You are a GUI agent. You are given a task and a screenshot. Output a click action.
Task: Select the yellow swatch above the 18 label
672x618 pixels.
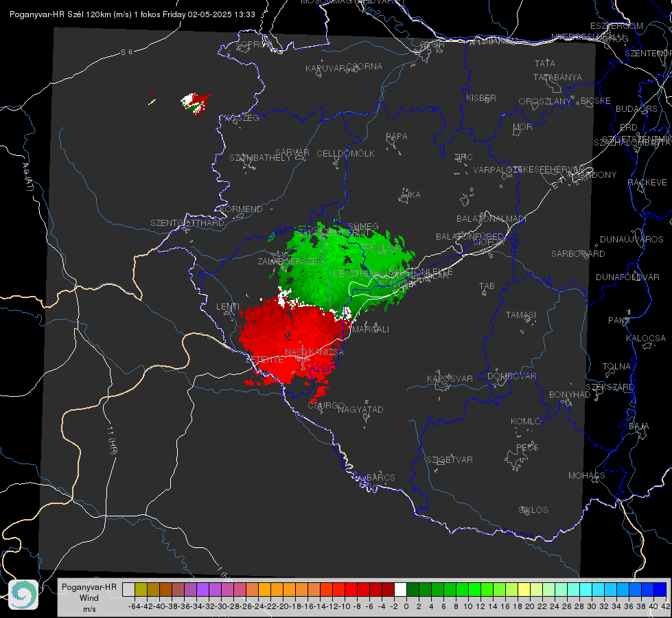pyautogui.click(x=524, y=589)
